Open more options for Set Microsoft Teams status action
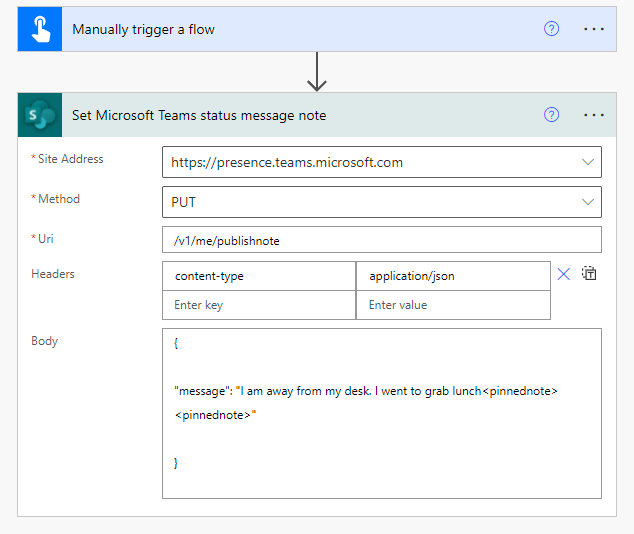Viewport: 634px width, 534px height. coord(594,115)
